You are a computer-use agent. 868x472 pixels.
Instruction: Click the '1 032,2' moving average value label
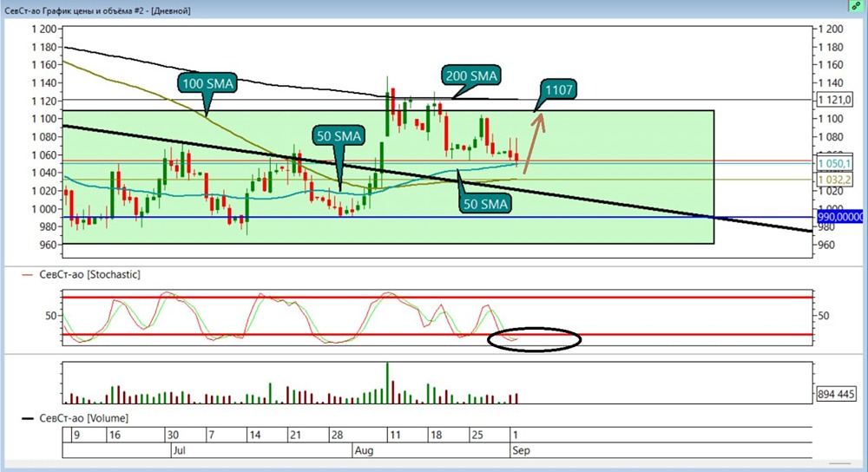(x=835, y=180)
